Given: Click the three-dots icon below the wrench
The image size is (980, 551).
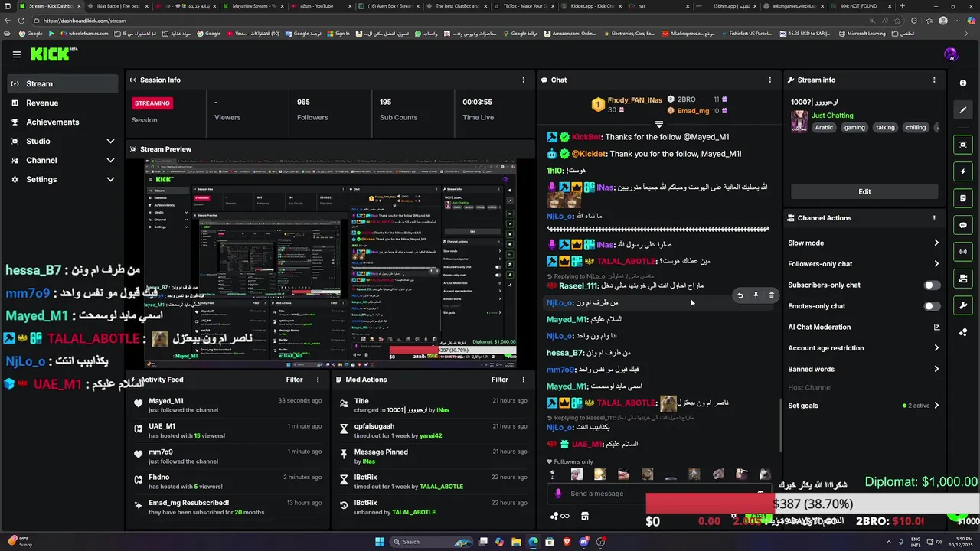Looking at the screenshot, I should click(963, 332).
